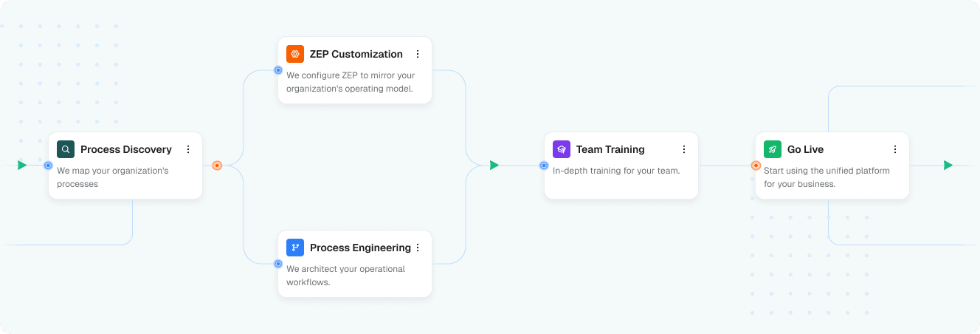Click 'We architect your operational workflows' text
This screenshot has height=334, width=980.
[346, 276]
